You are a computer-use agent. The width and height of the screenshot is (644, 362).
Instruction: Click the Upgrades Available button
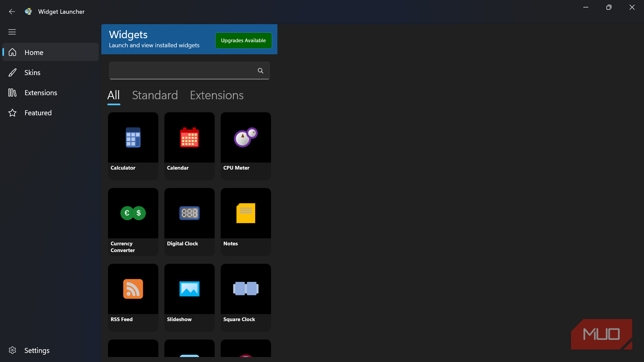[244, 41]
